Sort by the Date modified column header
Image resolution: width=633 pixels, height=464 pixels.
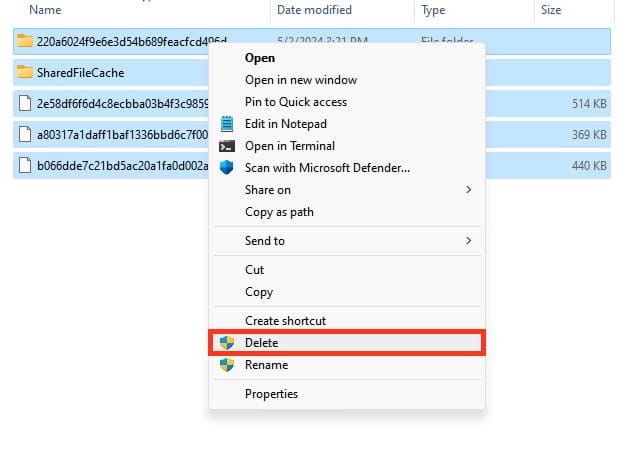coord(314,10)
